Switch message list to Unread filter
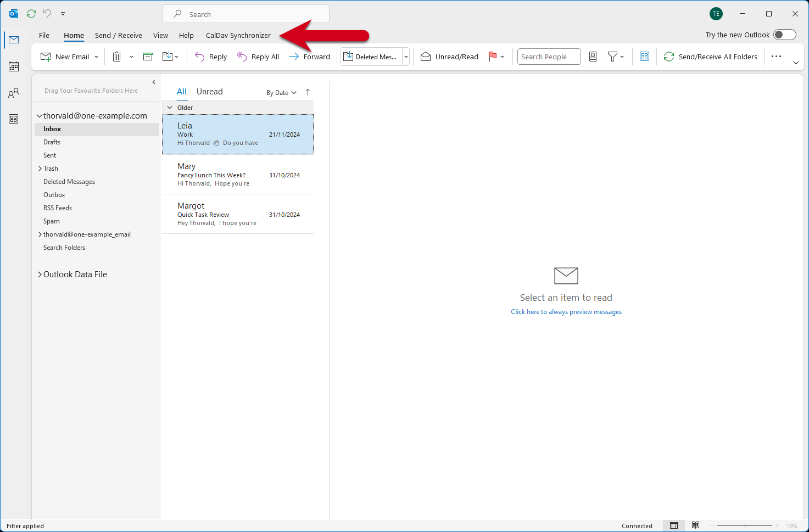The height and width of the screenshot is (532, 809). [x=209, y=91]
